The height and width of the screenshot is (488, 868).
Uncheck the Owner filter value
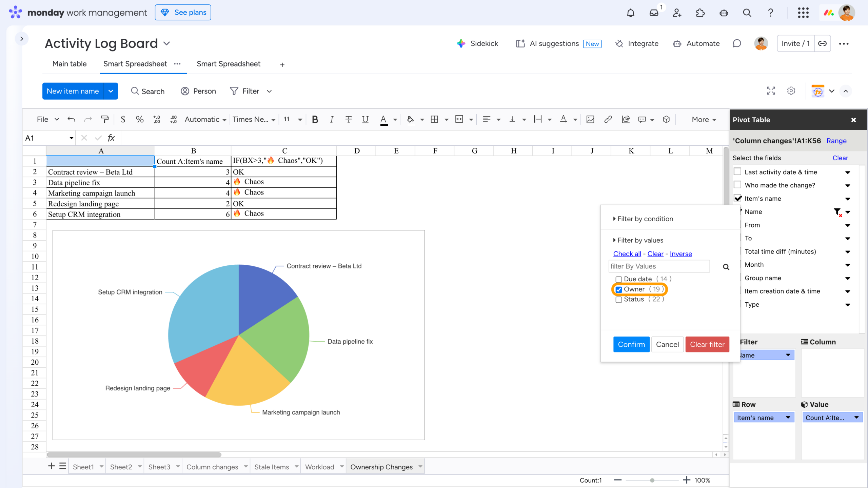pyautogui.click(x=619, y=289)
